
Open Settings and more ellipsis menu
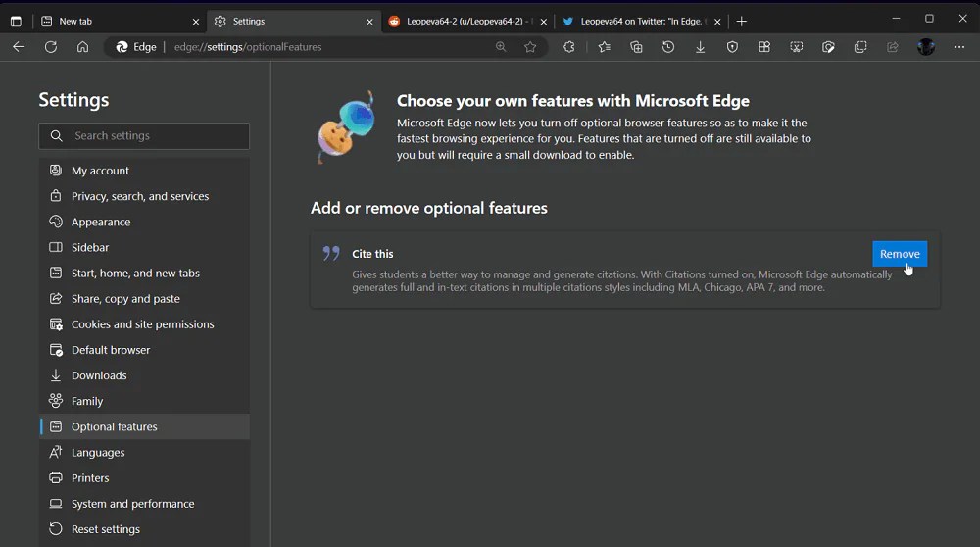click(958, 47)
